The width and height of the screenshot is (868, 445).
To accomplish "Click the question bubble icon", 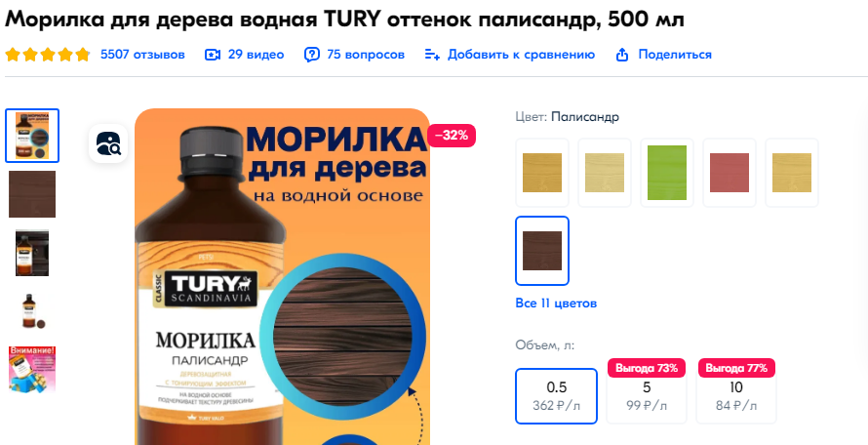I will 312,55.
